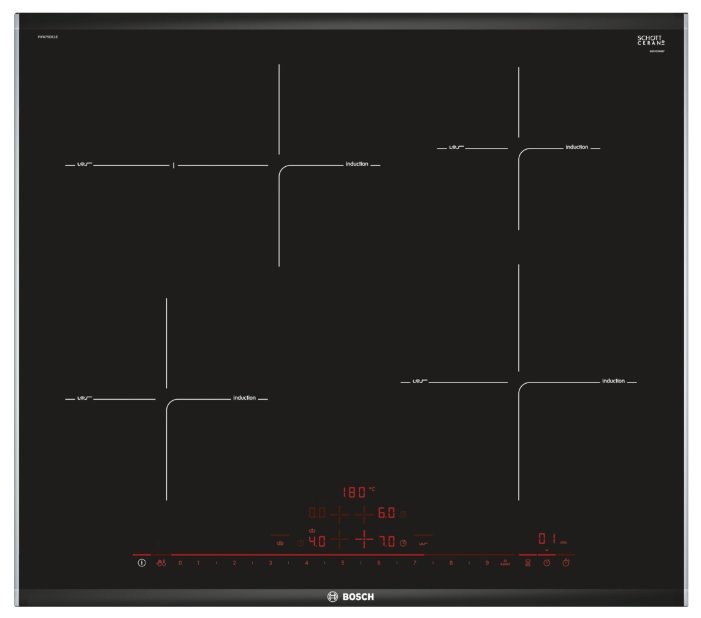Select the rear left zone showing 0.0
The width and height of the screenshot is (701, 618).
pyautogui.click(x=316, y=514)
